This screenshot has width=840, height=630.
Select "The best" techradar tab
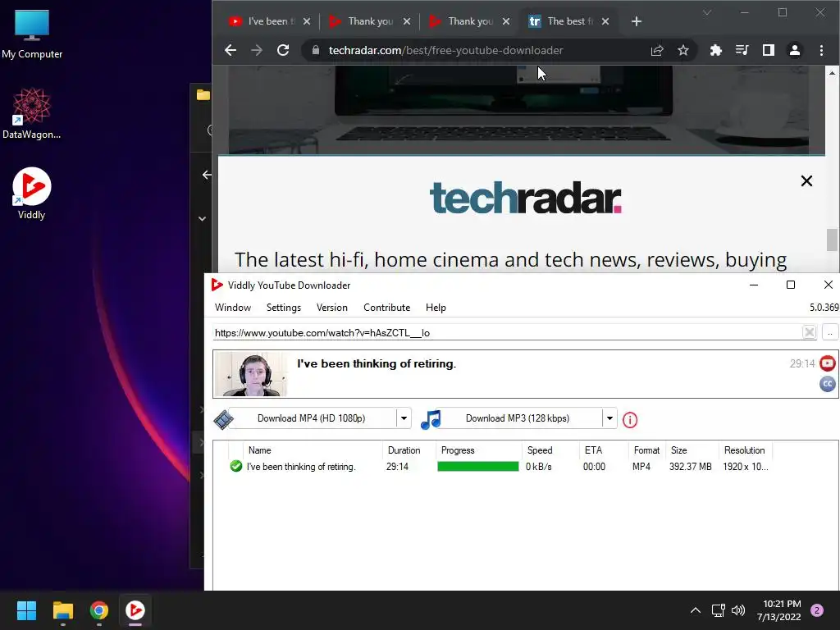tap(563, 21)
